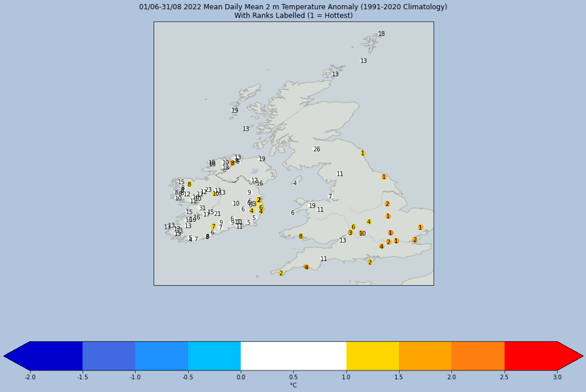Viewport: 586px width, 392px height.
Task: Click the rank 4 marker on the Isle of Man
Action: tap(295, 183)
